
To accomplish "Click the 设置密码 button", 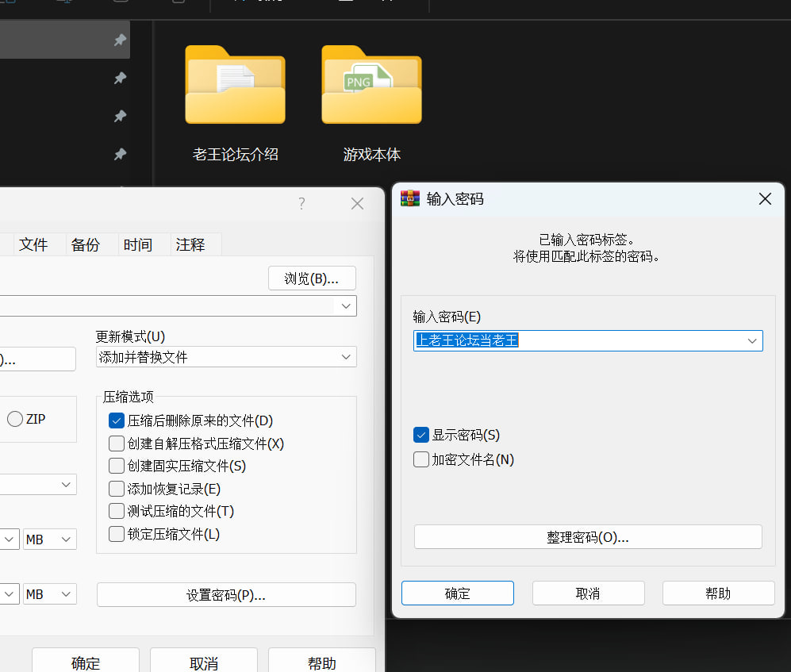I will coord(226,595).
